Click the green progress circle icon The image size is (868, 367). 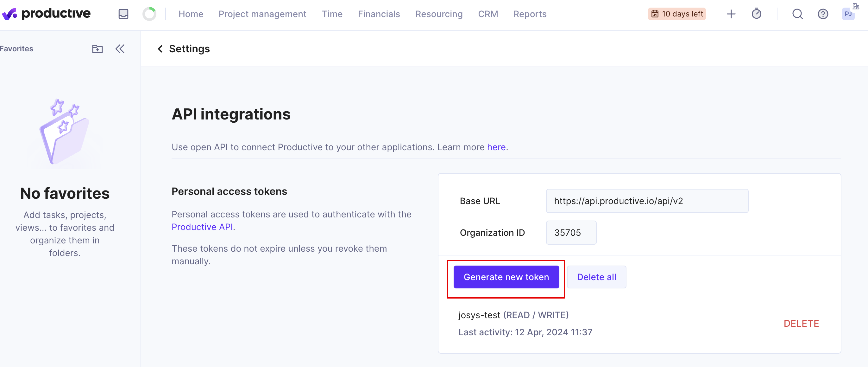149,14
